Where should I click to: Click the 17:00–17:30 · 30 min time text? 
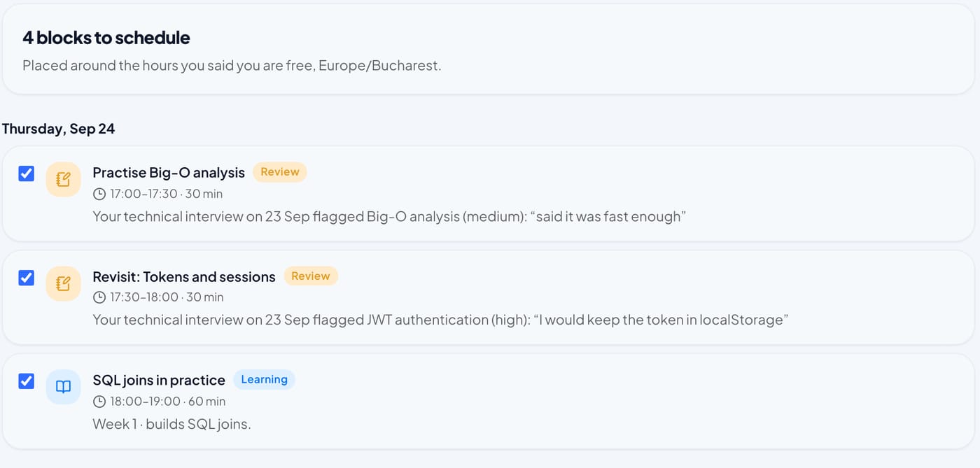(x=166, y=194)
